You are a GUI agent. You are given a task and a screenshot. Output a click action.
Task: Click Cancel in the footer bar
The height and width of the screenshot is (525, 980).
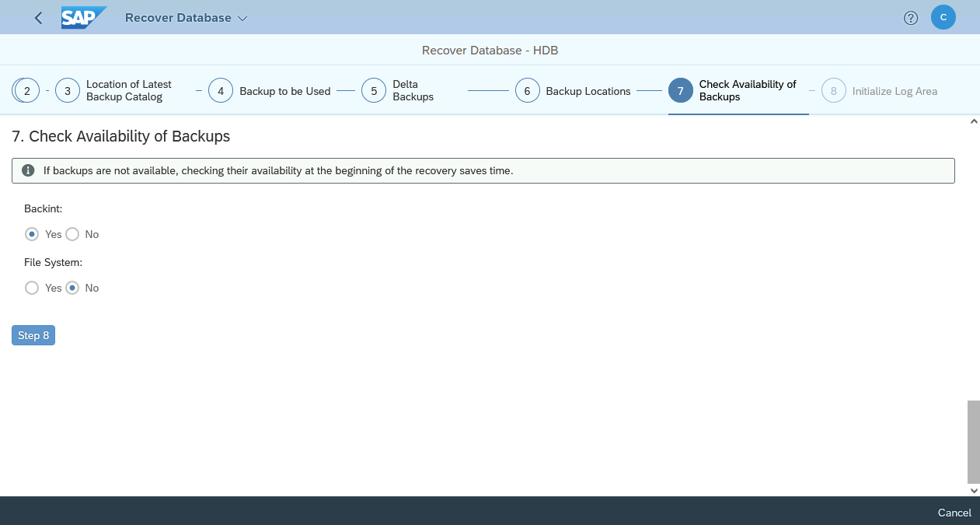[954, 513]
